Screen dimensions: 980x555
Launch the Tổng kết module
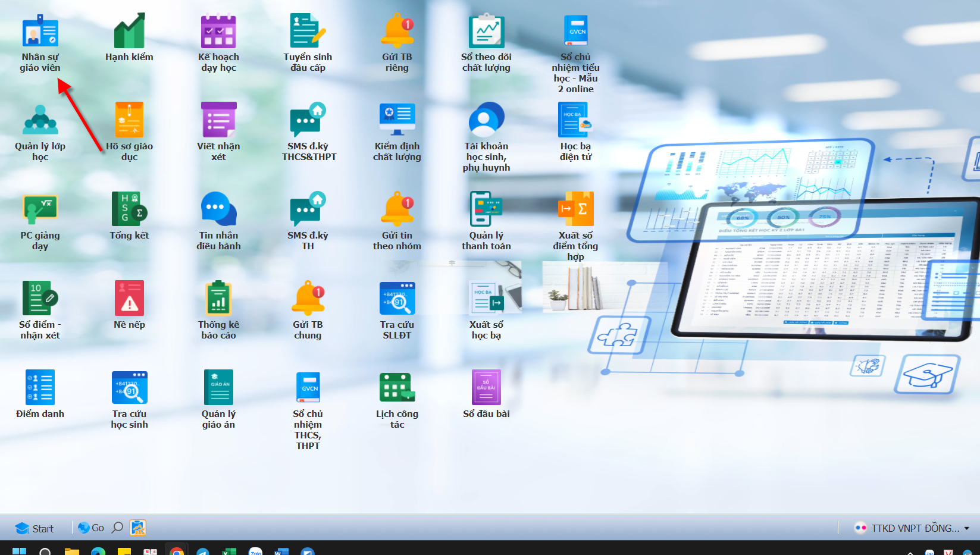click(x=129, y=210)
